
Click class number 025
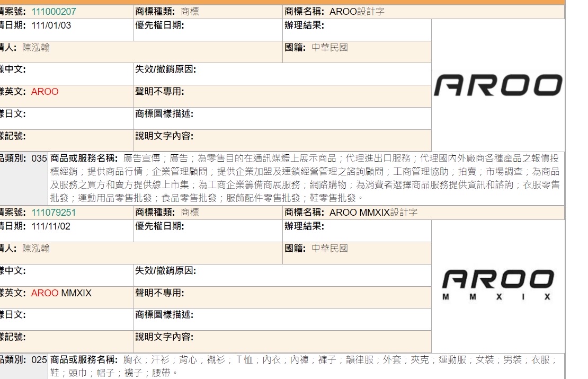coord(39,360)
